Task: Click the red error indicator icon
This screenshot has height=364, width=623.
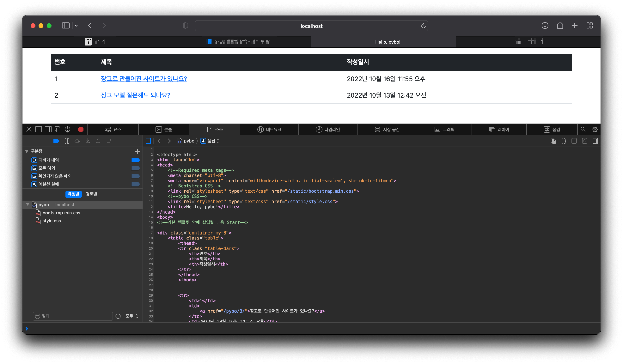Action: 81,129
